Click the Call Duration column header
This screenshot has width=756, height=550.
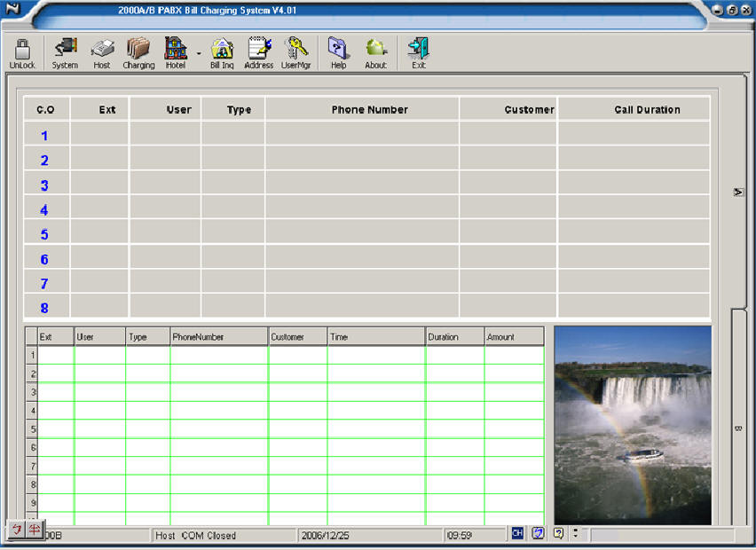point(647,110)
